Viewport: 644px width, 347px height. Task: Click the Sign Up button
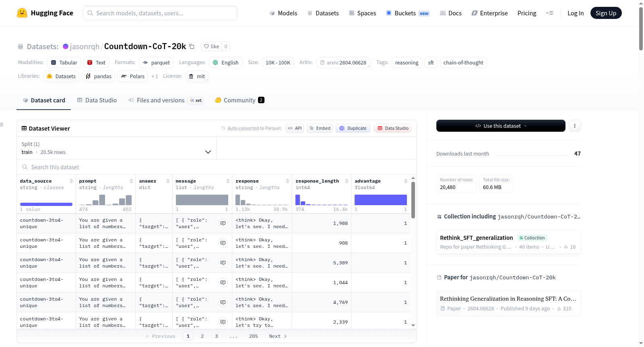click(x=606, y=13)
